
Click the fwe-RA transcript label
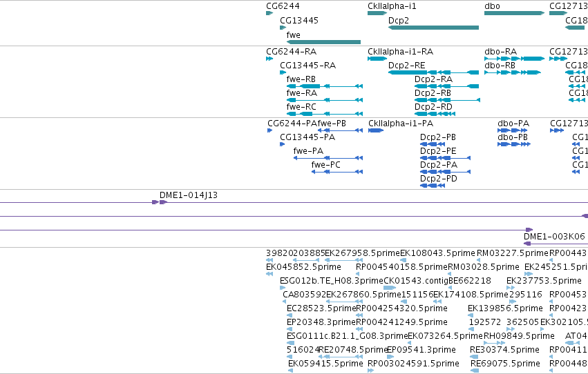(301, 93)
